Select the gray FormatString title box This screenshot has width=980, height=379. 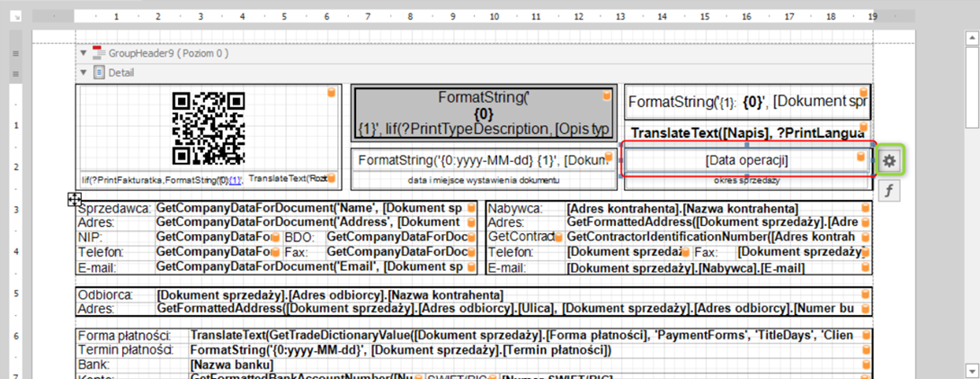pyautogui.click(x=483, y=113)
